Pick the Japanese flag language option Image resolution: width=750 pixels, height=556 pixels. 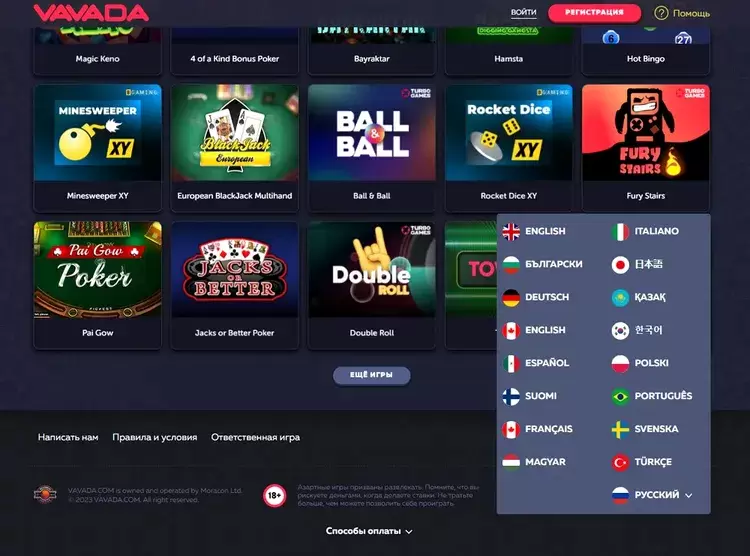[x=637, y=264]
